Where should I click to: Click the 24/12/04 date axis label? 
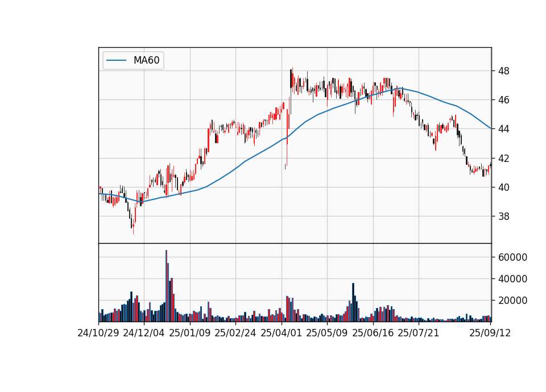coord(144,333)
